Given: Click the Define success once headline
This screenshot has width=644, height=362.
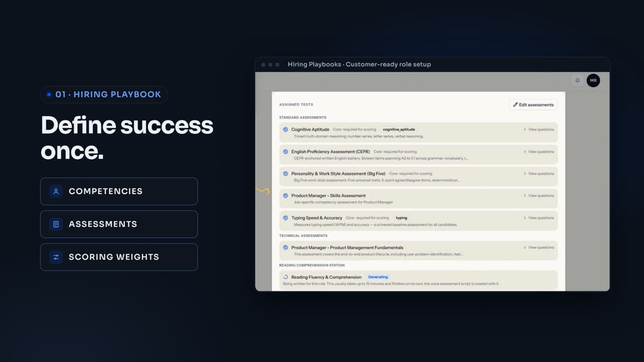Looking at the screenshot, I should (127, 138).
